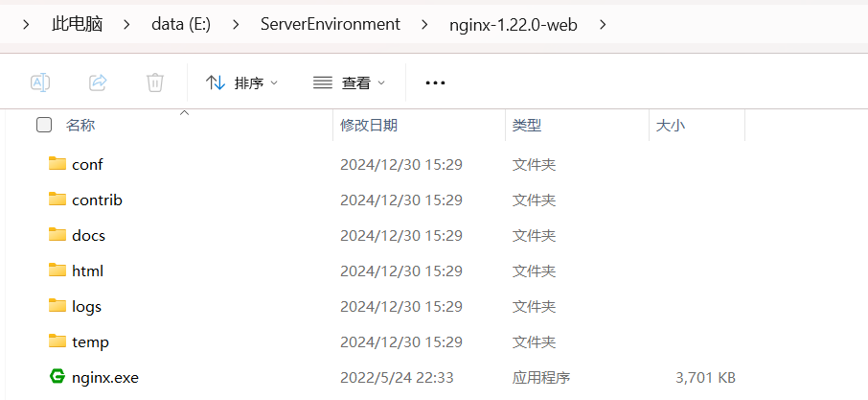Open the 查看 view dropdown
This screenshot has width=868, height=400.
click(x=349, y=82)
